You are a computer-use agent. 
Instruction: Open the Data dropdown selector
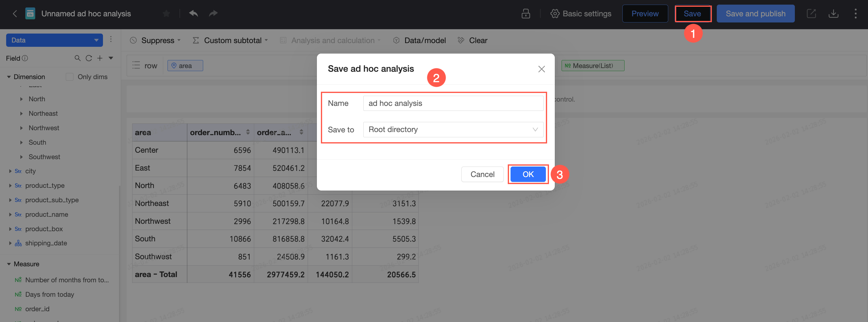pos(54,40)
